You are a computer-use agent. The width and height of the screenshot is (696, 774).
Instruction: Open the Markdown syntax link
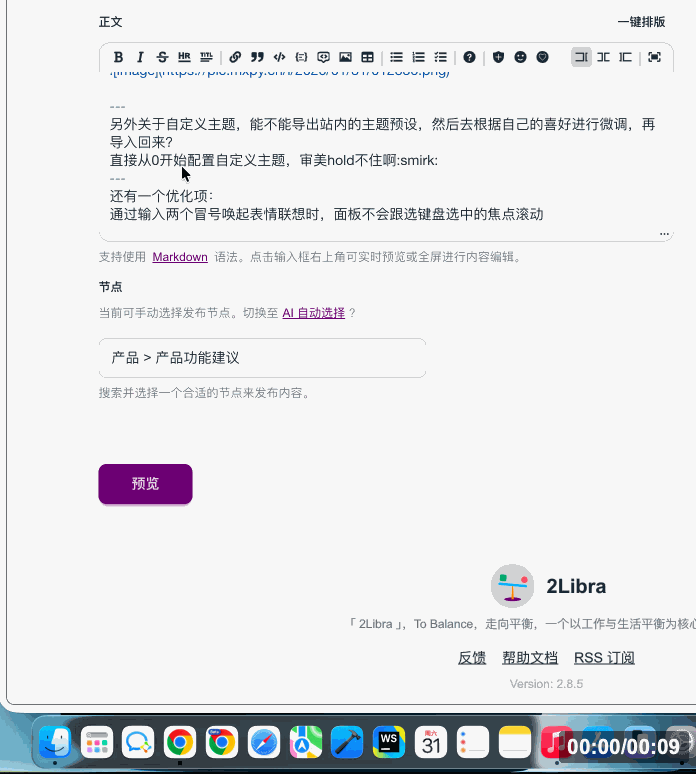[180, 257]
